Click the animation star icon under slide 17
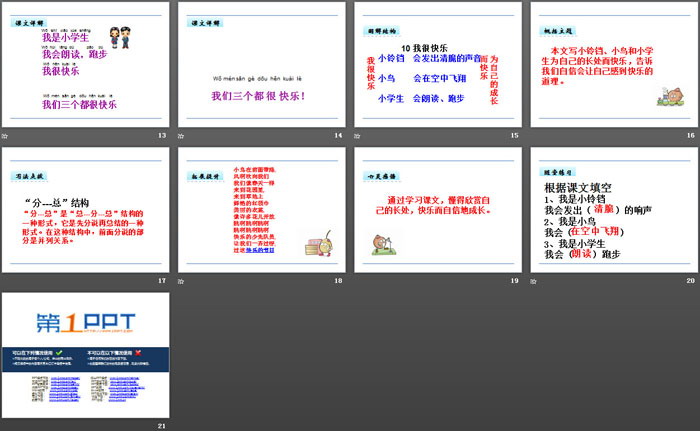The image size is (700, 431). click(8, 279)
